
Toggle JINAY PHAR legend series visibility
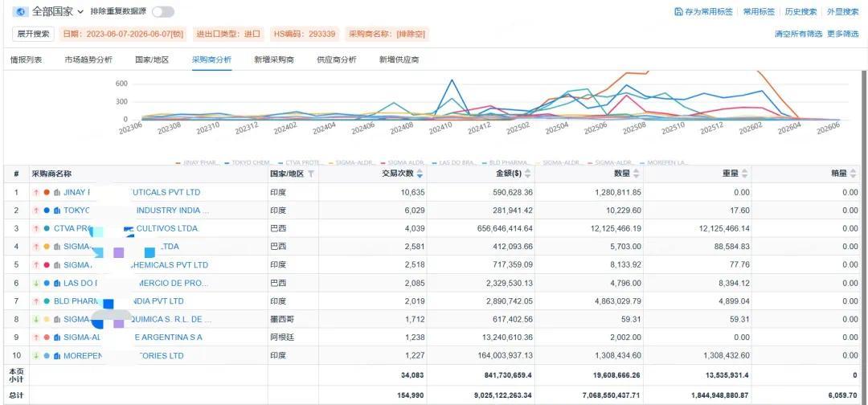(194, 162)
